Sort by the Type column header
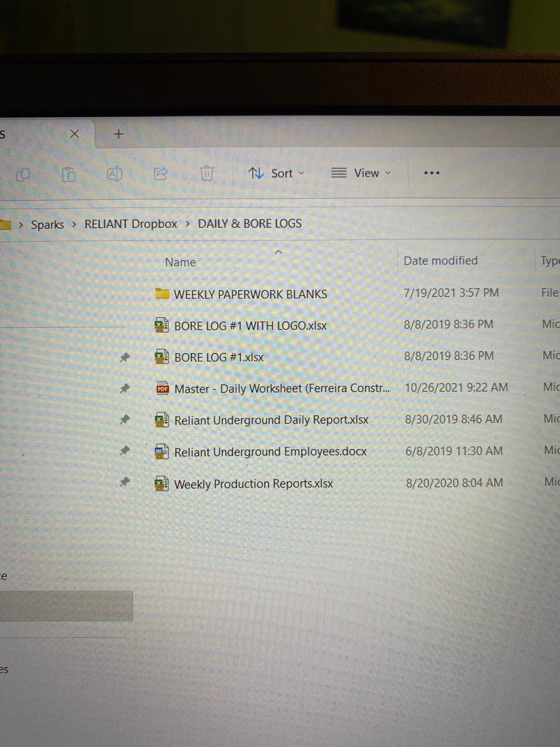The width and height of the screenshot is (560, 747). tap(550, 261)
